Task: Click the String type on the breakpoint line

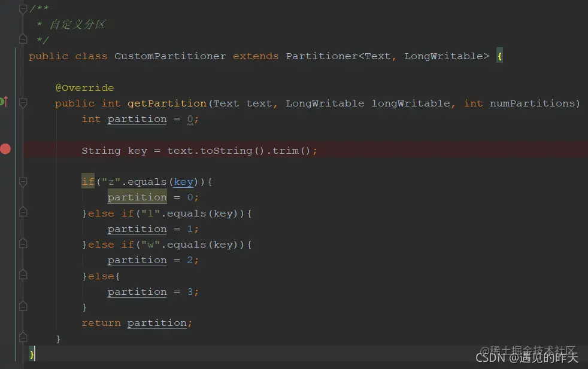Action: (x=101, y=151)
